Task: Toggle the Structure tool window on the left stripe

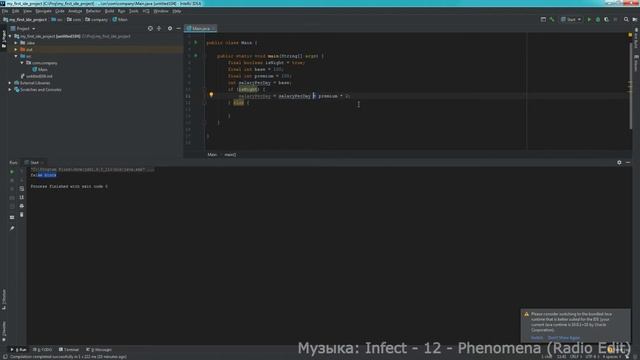Action: [x=4, y=300]
